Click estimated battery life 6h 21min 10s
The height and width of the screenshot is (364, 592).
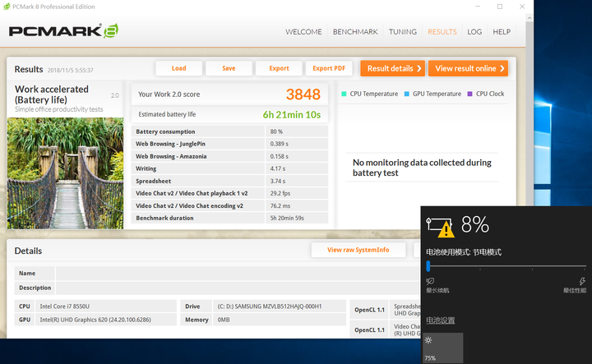tap(291, 115)
